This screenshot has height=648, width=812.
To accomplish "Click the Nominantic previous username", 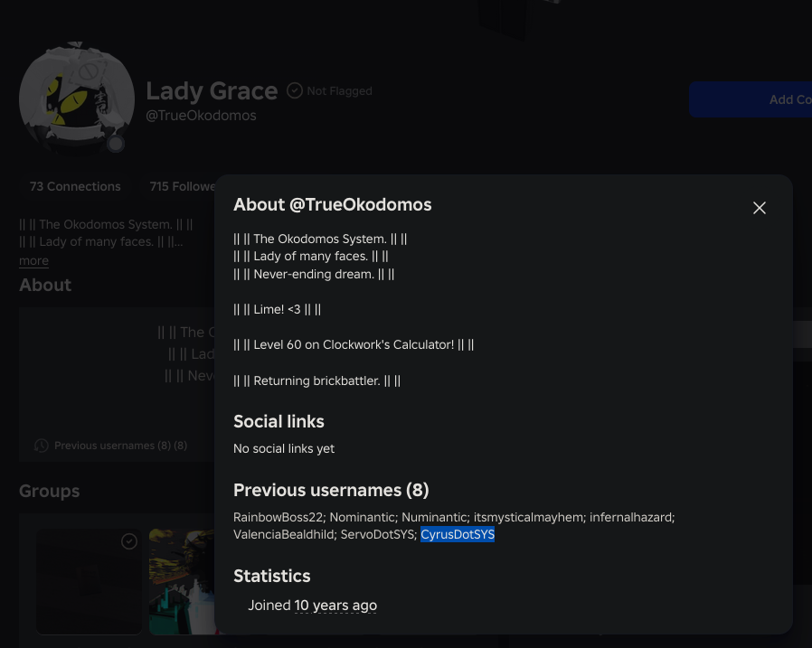I will tap(362, 517).
